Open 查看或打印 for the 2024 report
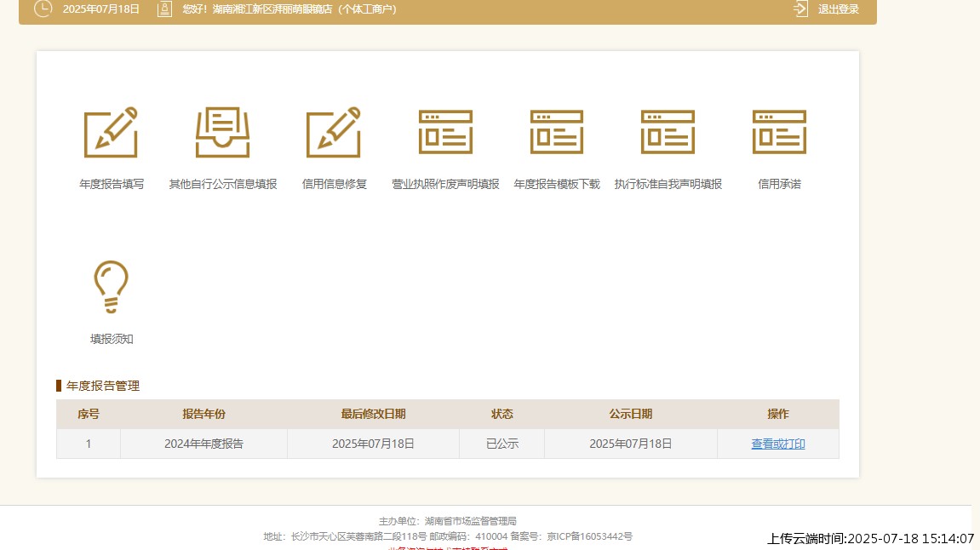The height and width of the screenshot is (550, 980). tap(778, 444)
